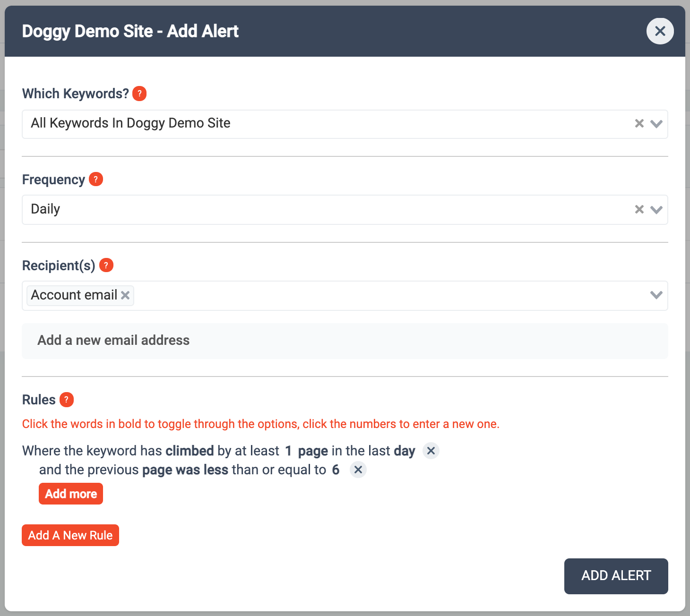The width and height of the screenshot is (690, 616).
Task: Toggle bold page in previous page condition
Action: (157, 470)
